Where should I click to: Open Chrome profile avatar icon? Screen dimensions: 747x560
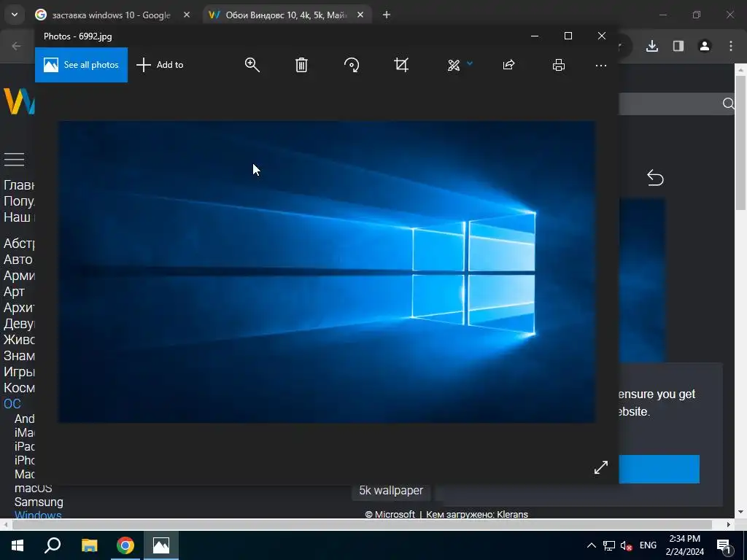705,46
